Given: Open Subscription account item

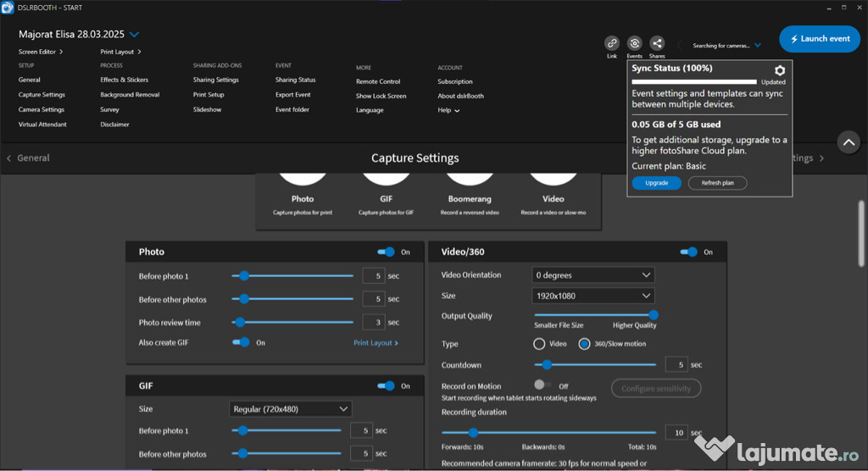Looking at the screenshot, I should click(455, 81).
